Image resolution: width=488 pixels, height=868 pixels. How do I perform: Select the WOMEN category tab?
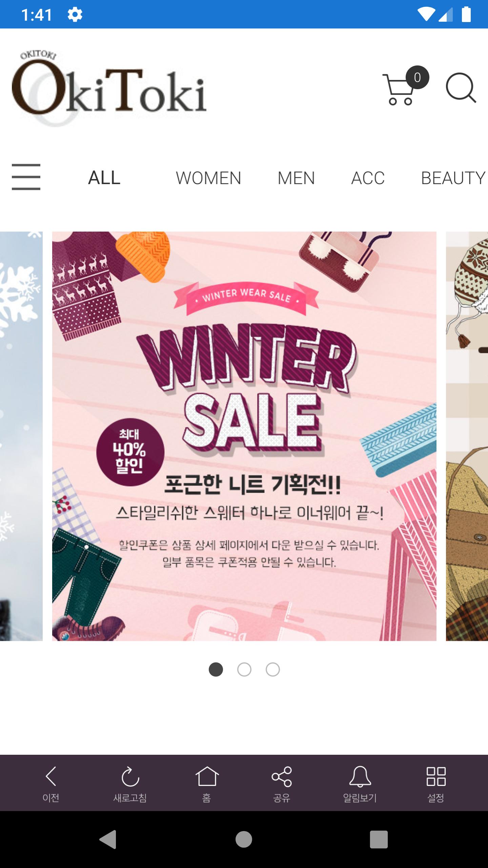click(208, 178)
